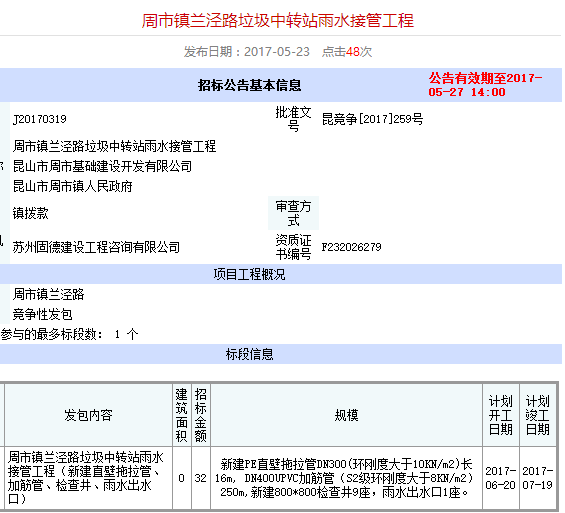Select the 发包内容 cell describing 新建直壁拖拉管
This screenshot has height=513, width=565.
[x=88, y=478]
